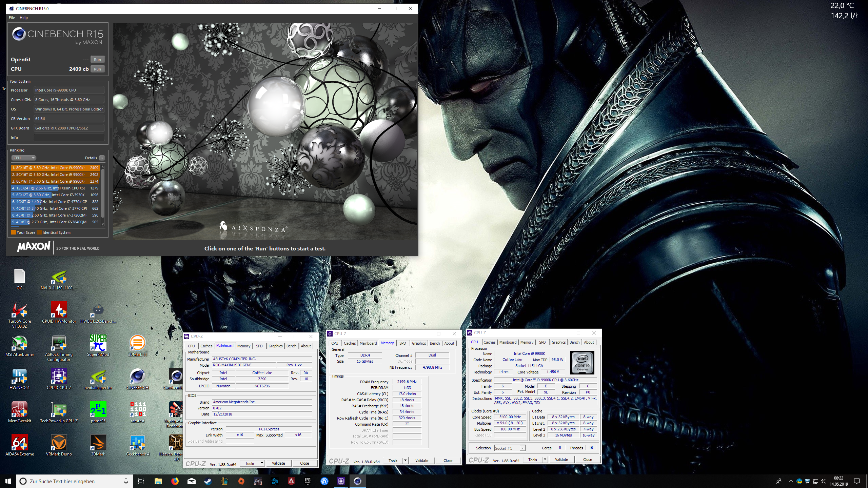868x488 pixels.
Task: Select ranking row 9 Core i7-3840QM 505
Action: 55,222
